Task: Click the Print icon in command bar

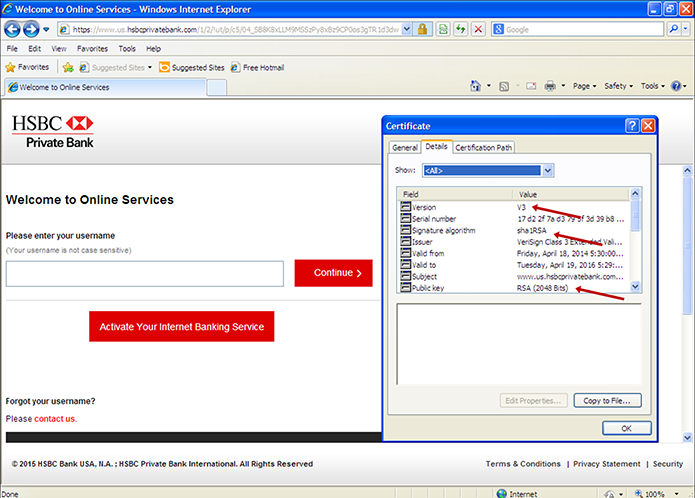Action: coord(550,87)
